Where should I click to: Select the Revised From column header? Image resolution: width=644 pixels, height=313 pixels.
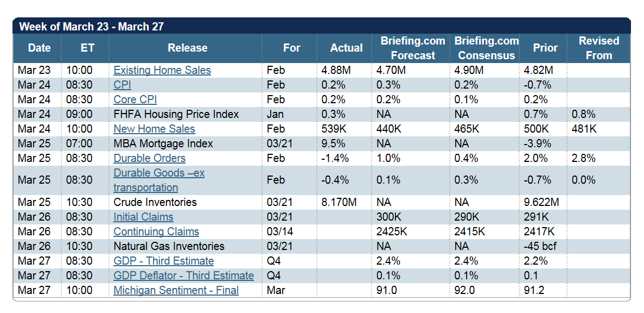tap(598, 48)
